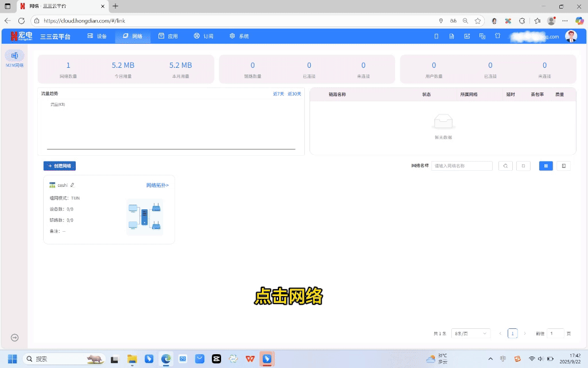Open the 网络拓扑 link
The image size is (588, 368).
click(157, 185)
